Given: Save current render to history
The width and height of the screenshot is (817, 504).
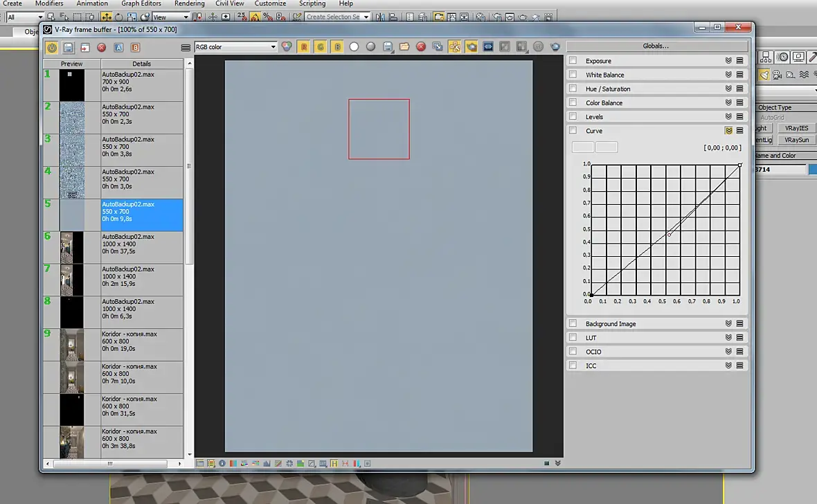Looking at the screenshot, I should click(69, 48).
